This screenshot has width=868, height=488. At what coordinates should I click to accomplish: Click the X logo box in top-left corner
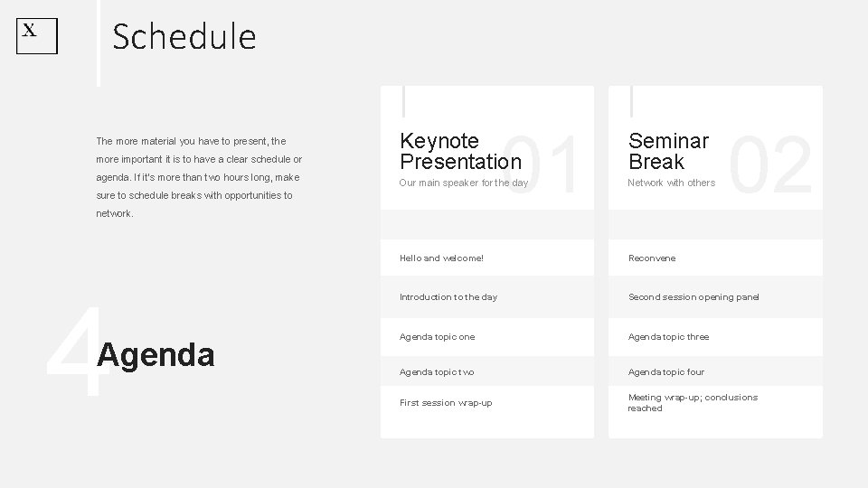(x=36, y=36)
